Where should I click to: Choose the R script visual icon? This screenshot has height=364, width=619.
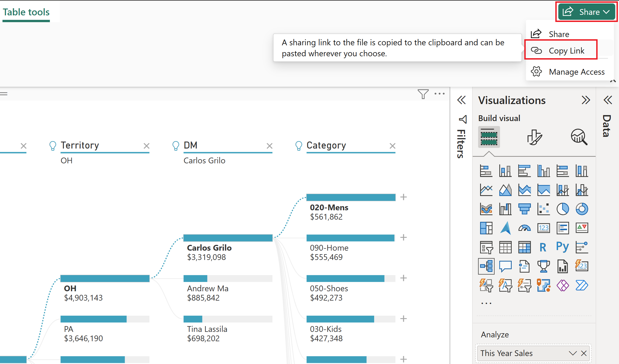pyautogui.click(x=543, y=247)
